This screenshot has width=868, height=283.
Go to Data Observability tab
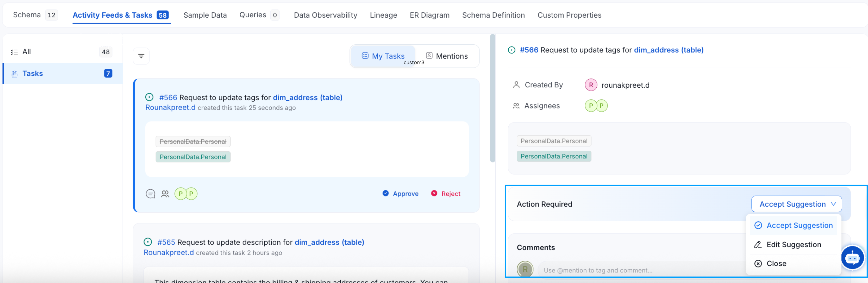[x=325, y=15]
